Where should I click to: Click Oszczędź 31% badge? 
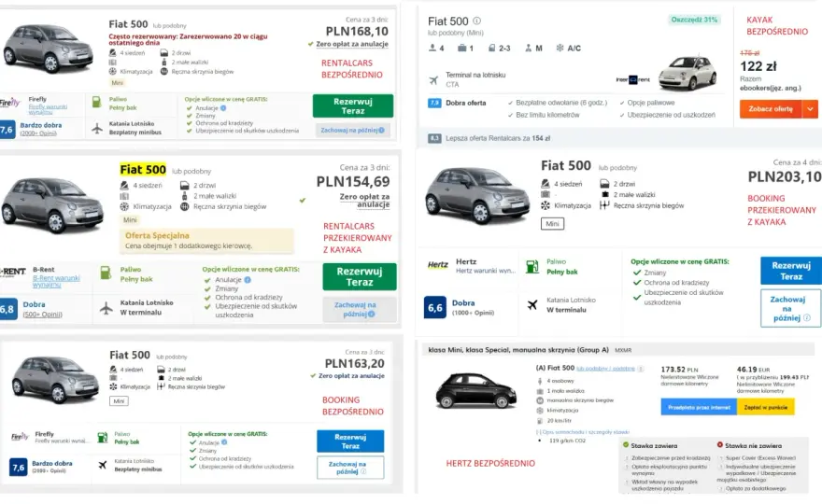click(x=694, y=20)
